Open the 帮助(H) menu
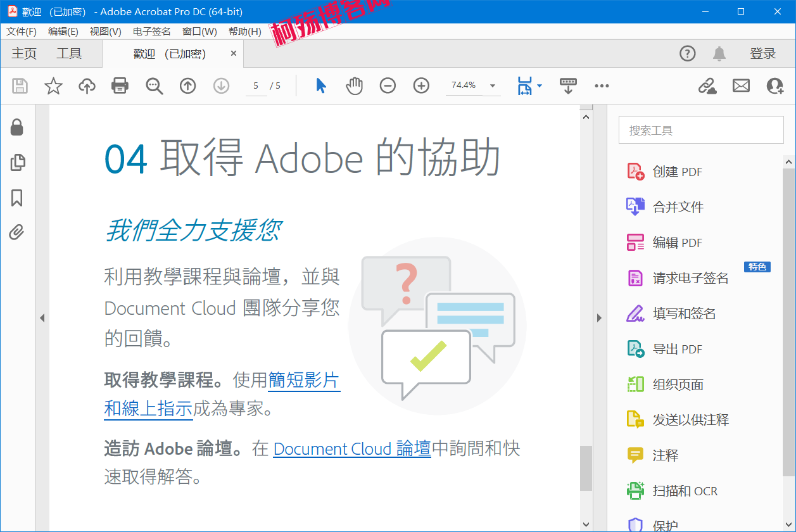 point(245,32)
